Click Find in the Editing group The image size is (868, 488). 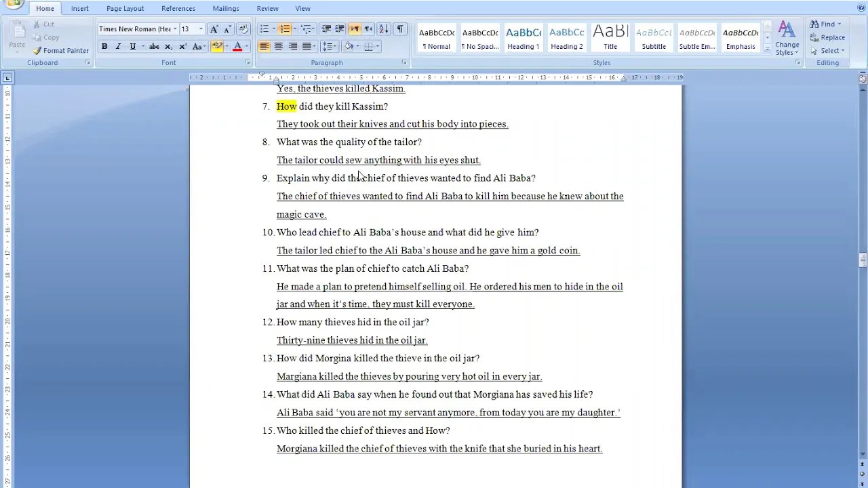coord(826,24)
